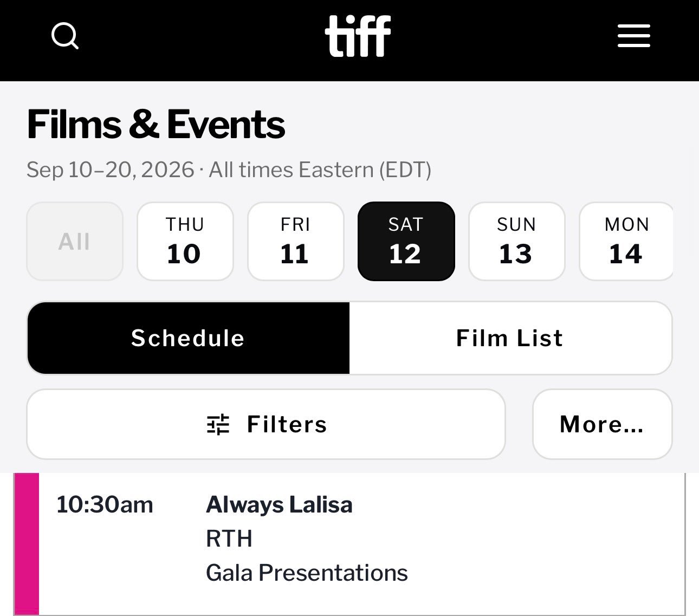Select Friday 11 date
The image size is (699, 616).
pos(296,241)
